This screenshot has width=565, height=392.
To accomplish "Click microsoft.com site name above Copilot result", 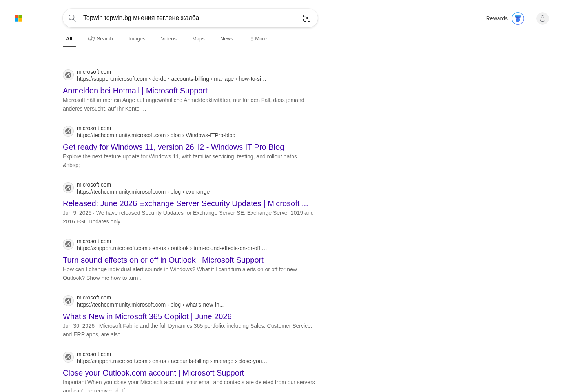I will pyautogui.click(x=94, y=298).
